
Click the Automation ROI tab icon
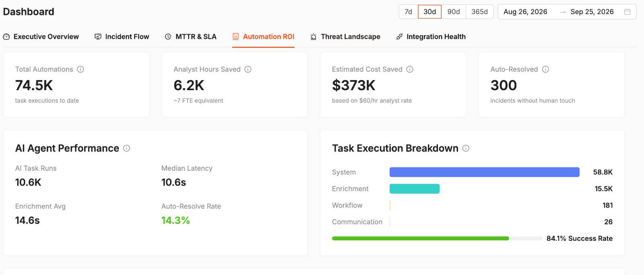[x=235, y=37]
